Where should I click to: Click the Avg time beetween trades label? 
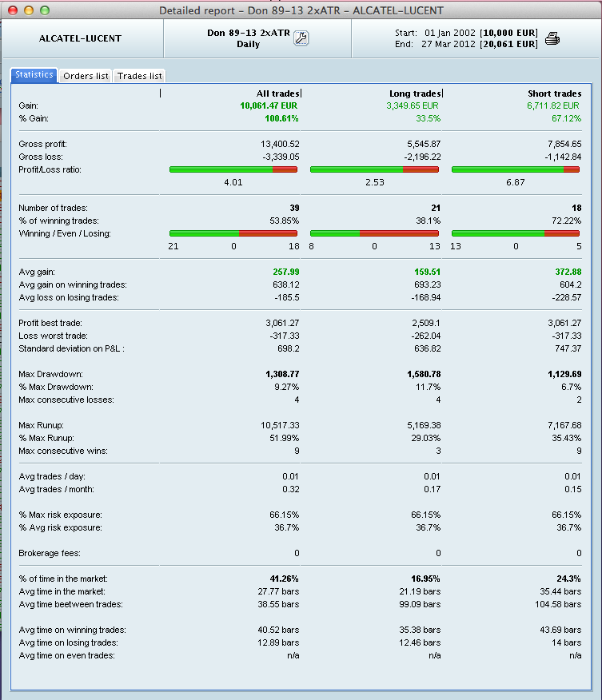coord(70,605)
